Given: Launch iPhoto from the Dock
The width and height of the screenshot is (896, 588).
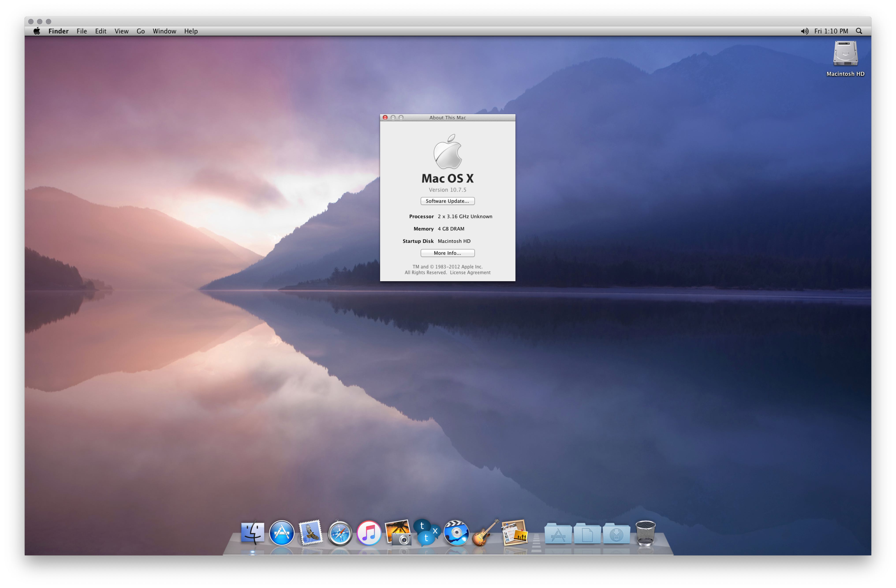Looking at the screenshot, I should tap(398, 533).
